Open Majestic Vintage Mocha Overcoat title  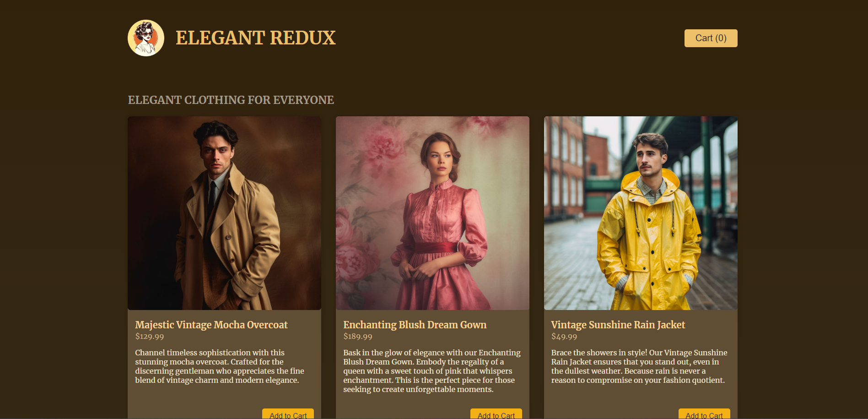[x=211, y=325]
